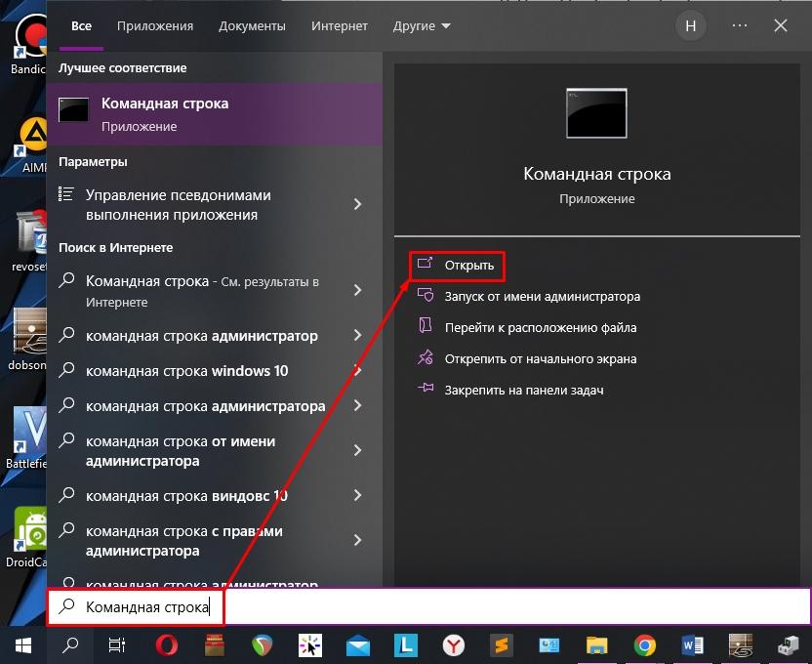The image size is (812, 664).
Task: Click the taskbar search magnifier icon
Action: (x=70, y=645)
